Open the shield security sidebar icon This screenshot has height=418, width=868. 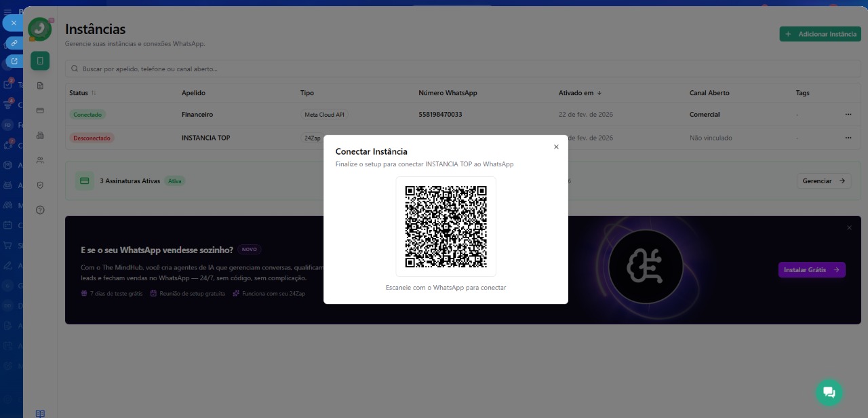pos(40,185)
